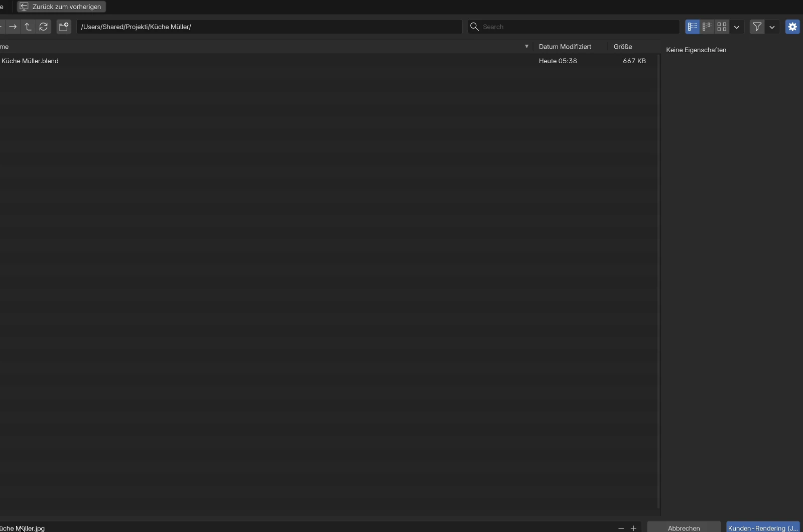Create a new folder
The width and height of the screenshot is (803, 532).
point(64,27)
